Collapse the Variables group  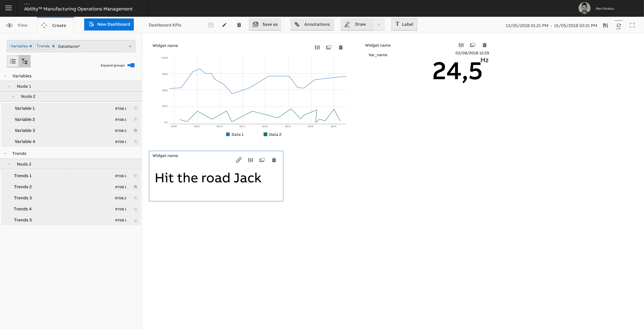click(5, 76)
